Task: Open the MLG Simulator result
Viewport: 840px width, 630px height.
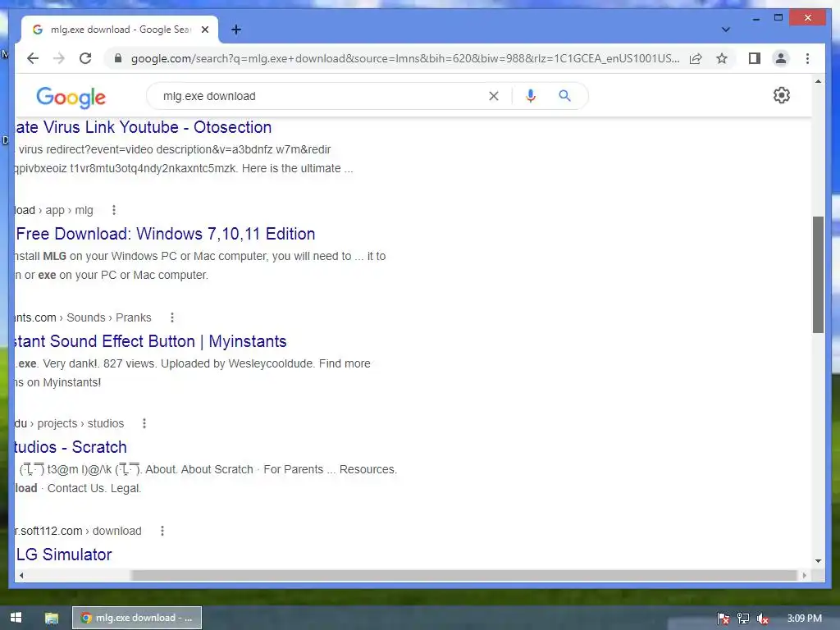Action: pyautogui.click(x=63, y=555)
